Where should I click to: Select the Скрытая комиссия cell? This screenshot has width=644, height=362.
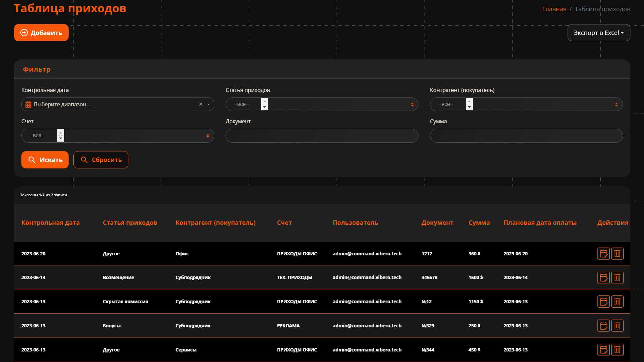point(125,302)
